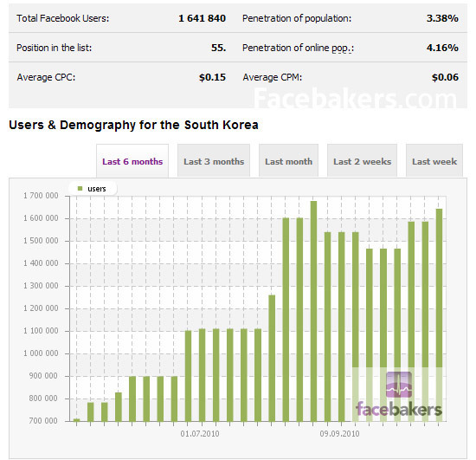Viewport: 476px width, 460px height.
Task: Open the Last month tab
Action: pos(288,161)
